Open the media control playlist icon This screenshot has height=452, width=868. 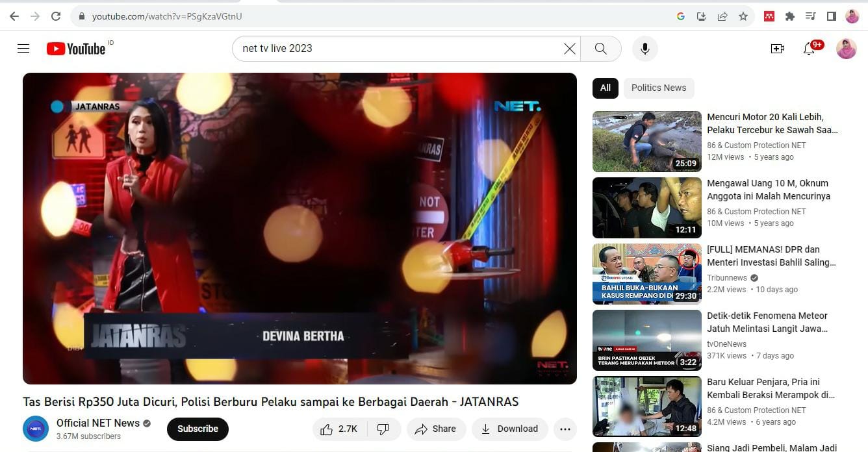pyautogui.click(x=811, y=16)
